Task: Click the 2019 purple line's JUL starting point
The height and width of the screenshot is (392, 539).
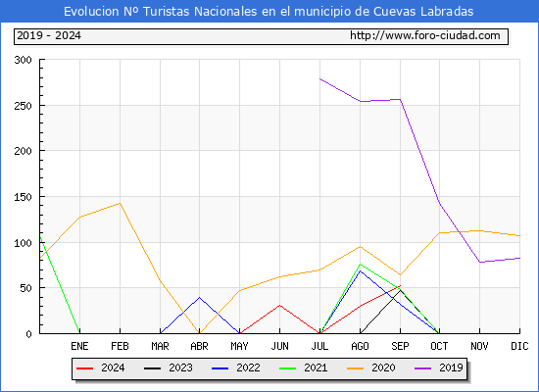Action: (320, 78)
